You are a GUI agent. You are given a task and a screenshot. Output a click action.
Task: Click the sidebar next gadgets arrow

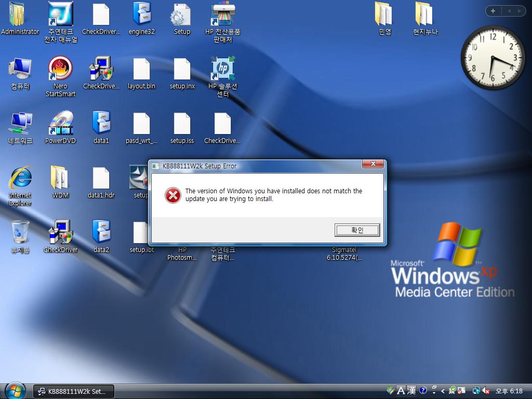pos(519,11)
